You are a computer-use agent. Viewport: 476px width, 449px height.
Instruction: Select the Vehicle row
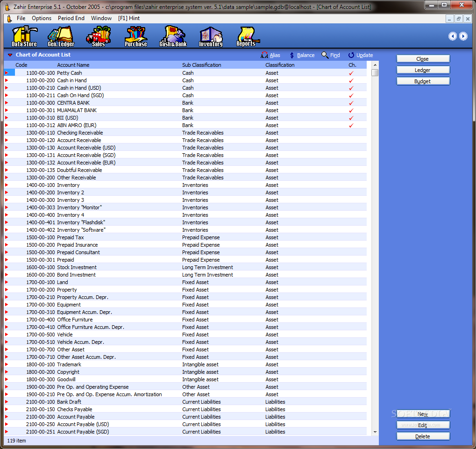click(185, 335)
